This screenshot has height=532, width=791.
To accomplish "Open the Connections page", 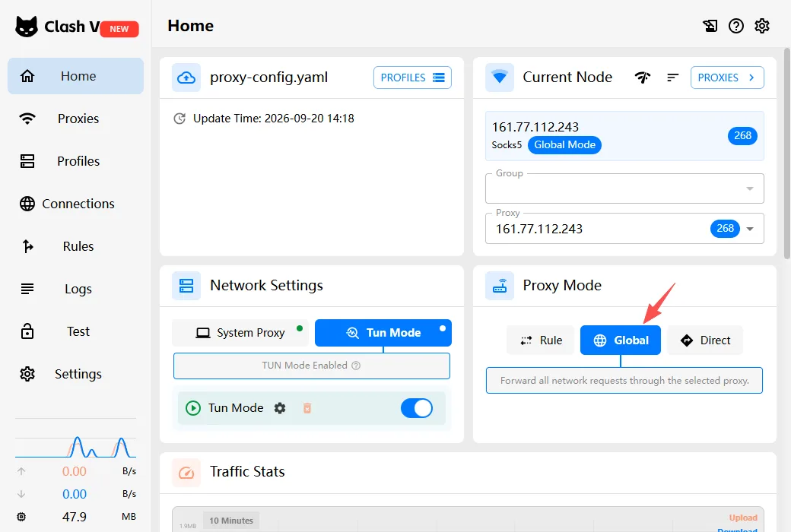I will pyautogui.click(x=75, y=204).
